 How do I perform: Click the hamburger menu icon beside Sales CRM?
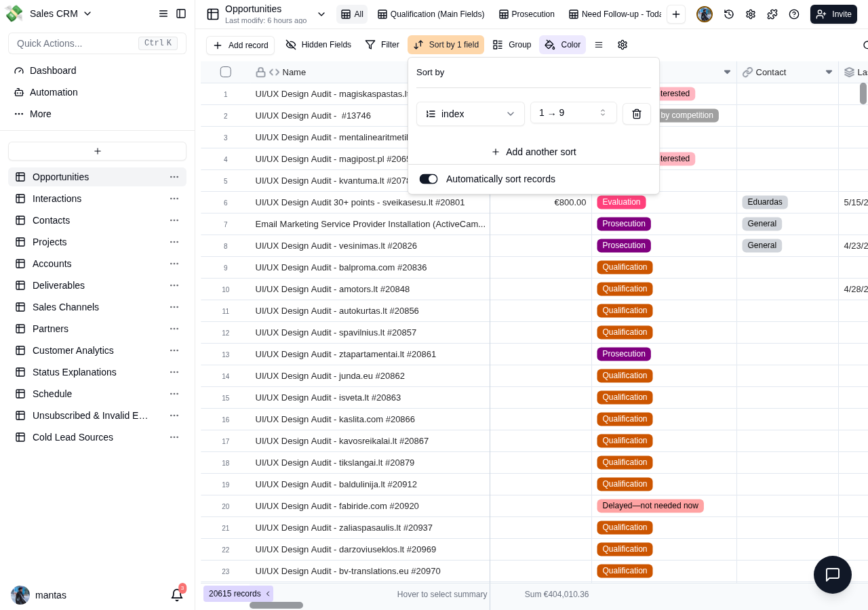click(163, 14)
